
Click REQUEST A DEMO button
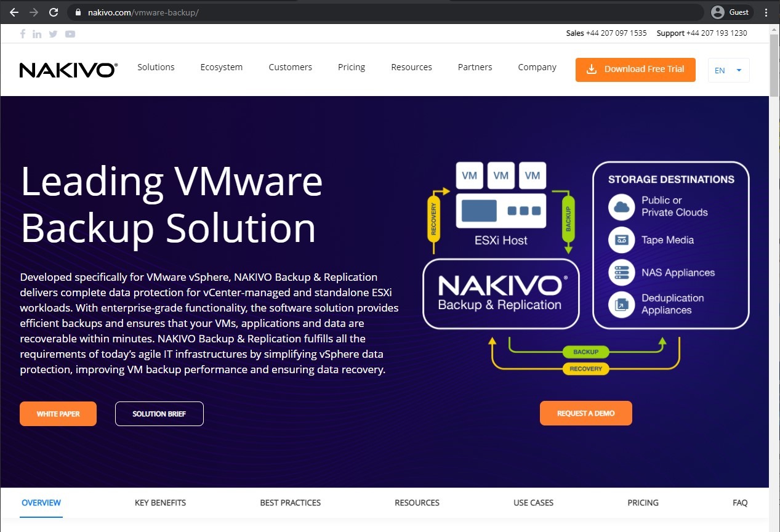click(x=586, y=413)
